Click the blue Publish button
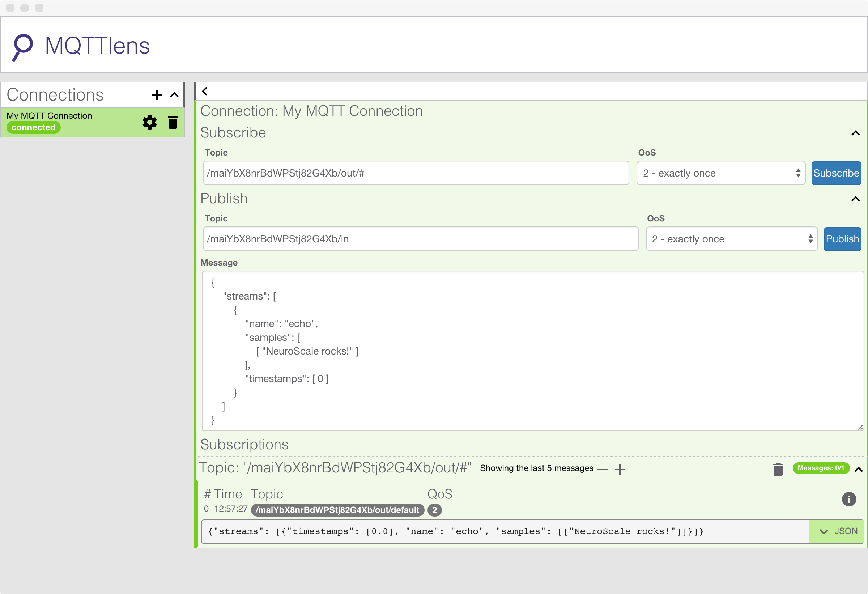The image size is (868, 594). coord(843,239)
